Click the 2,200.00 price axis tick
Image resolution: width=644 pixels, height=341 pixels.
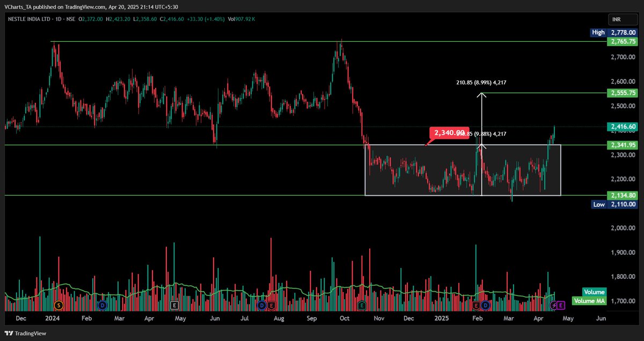coord(623,179)
